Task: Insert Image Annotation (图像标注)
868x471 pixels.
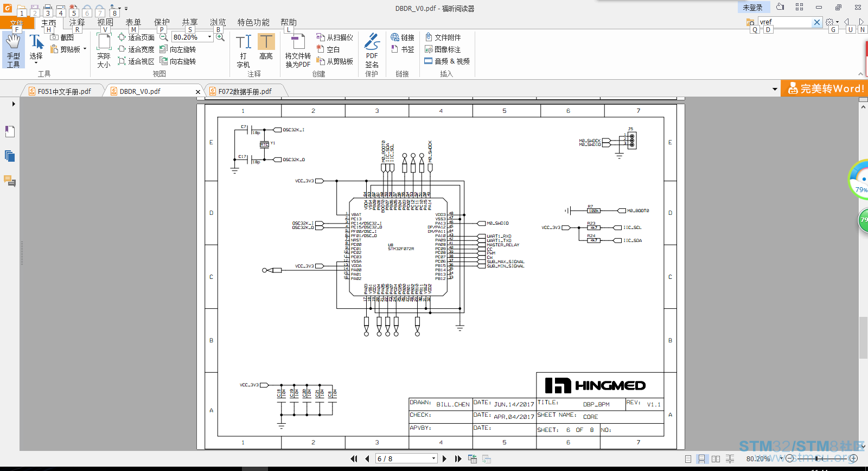Action: (443, 49)
